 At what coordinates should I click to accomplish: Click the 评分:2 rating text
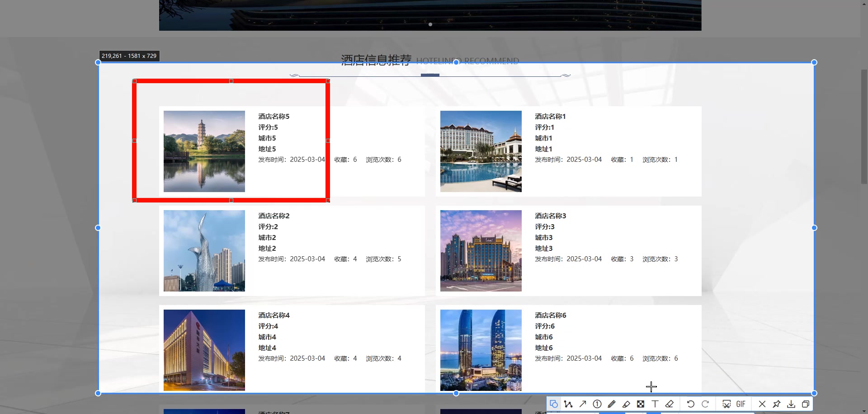(x=268, y=227)
